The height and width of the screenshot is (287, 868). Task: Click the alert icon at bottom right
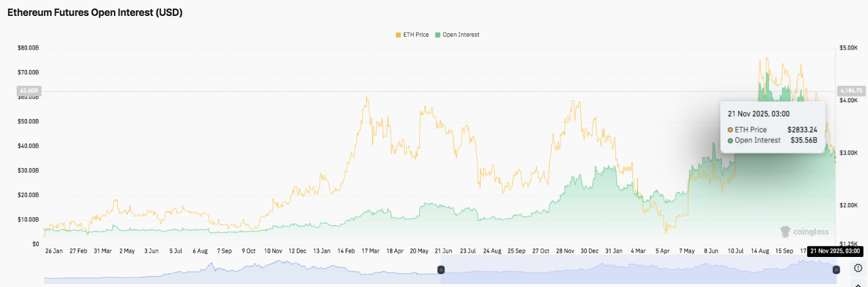(858, 268)
